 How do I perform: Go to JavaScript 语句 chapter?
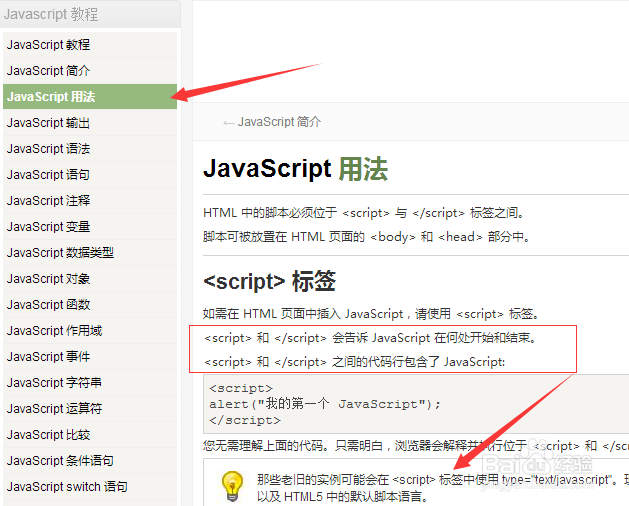(90, 175)
